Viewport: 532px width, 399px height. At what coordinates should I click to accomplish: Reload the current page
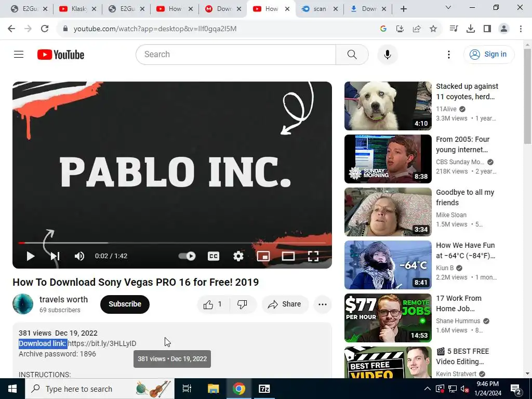pos(45,29)
